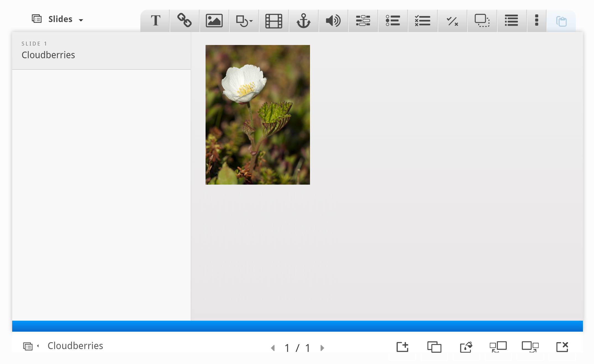Add an image using picture icon
Screen dimensions: 594x364
click(214, 21)
